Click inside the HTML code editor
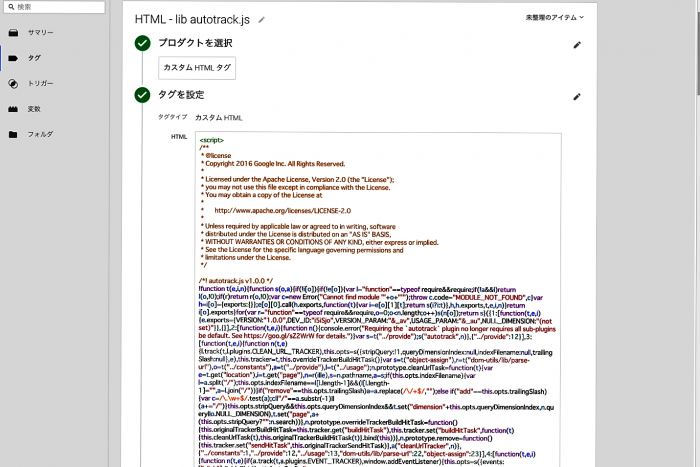 380,300
